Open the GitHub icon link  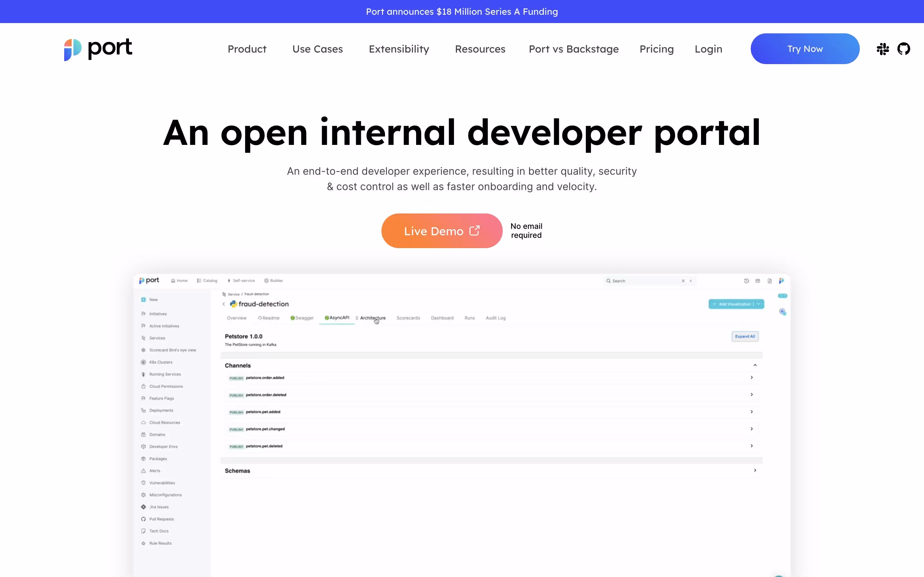pos(903,49)
